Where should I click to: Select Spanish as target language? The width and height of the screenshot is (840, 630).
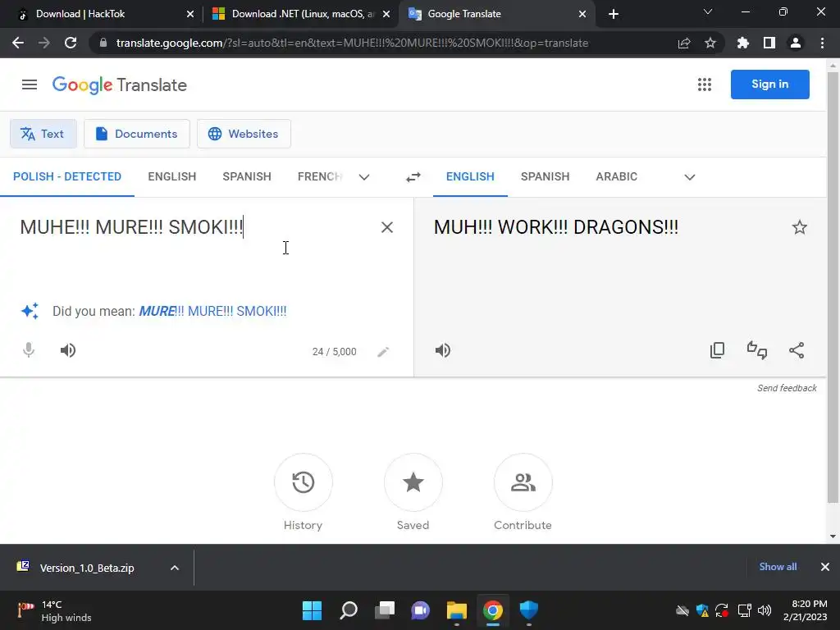click(x=545, y=177)
